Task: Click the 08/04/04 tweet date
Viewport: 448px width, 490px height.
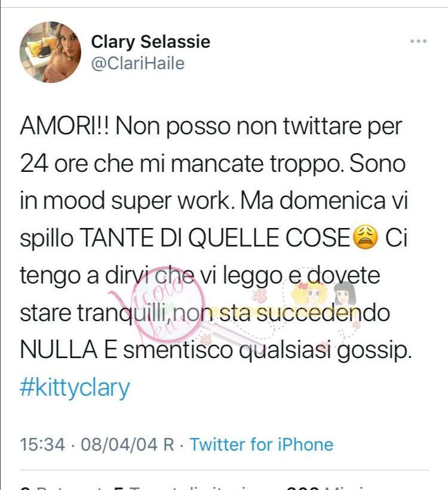Action: [x=119, y=445]
